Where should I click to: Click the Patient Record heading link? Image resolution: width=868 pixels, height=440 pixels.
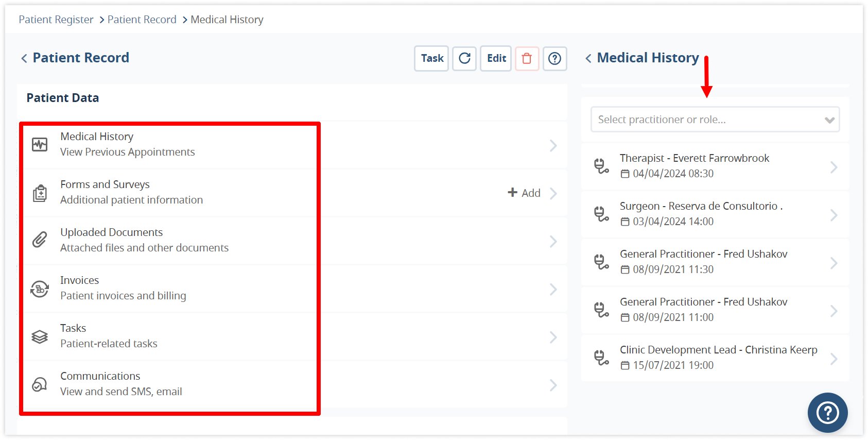[81, 58]
